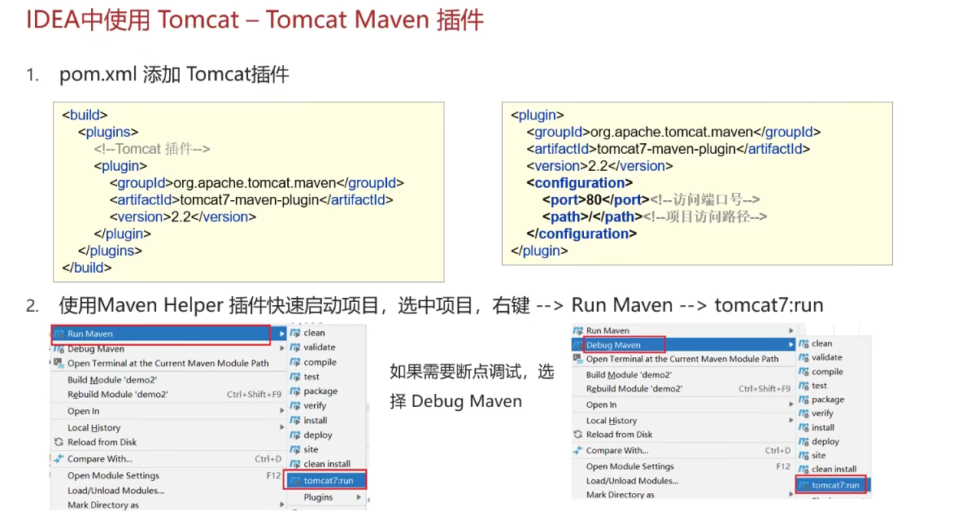The image size is (980, 520).
Task: Expand Mark Directory as arrow, menu with Run Maven highlighted
Action: pos(283,505)
